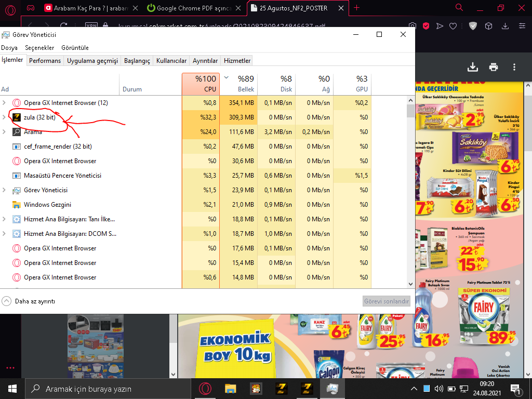Open the notification center icon
This screenshot has width=532, height=399.
point(516,389)
